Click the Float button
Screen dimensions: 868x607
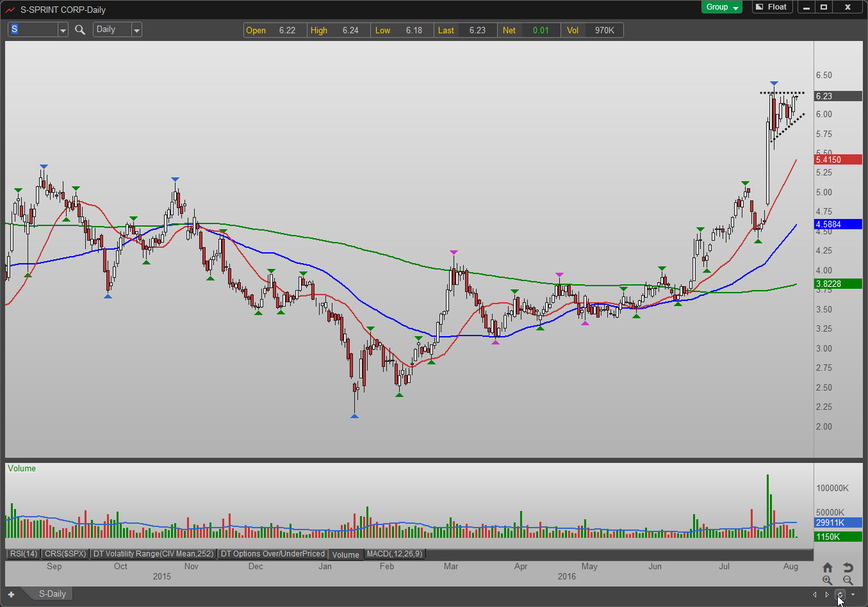point(771,7)
